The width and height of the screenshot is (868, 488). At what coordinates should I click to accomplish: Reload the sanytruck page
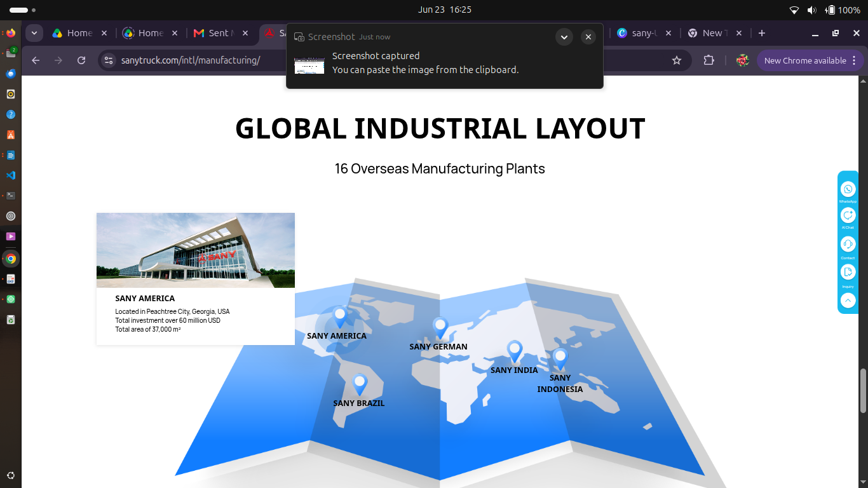point(81,60)
